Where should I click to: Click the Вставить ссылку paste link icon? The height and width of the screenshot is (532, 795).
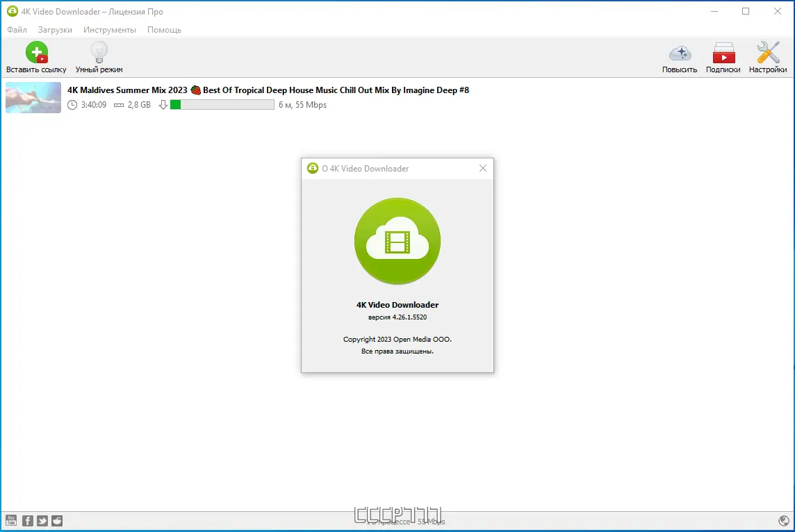click(37, 52)
